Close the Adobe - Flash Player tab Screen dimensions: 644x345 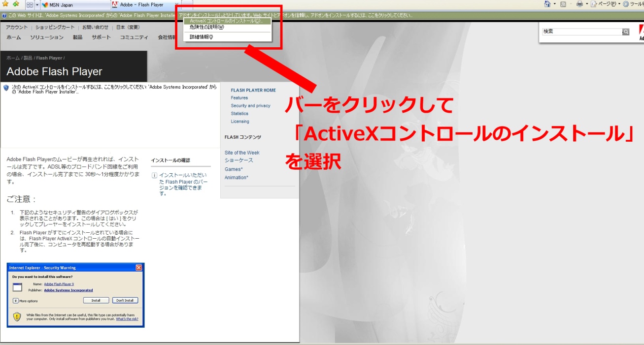click(x=176, y=4)
